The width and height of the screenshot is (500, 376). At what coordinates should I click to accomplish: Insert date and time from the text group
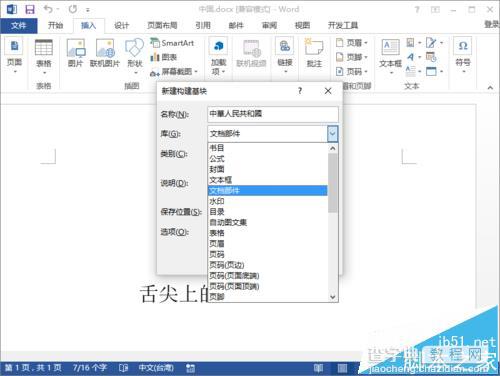[431, 57]
